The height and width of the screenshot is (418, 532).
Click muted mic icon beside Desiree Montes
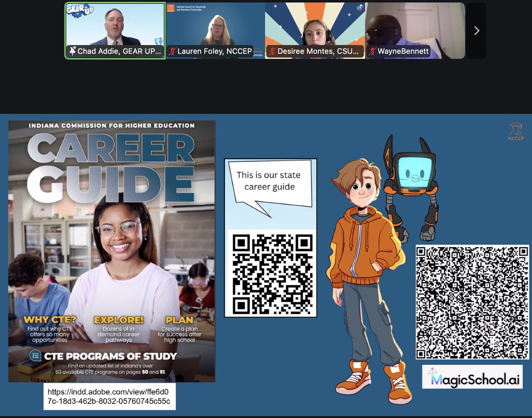(272, 51)
